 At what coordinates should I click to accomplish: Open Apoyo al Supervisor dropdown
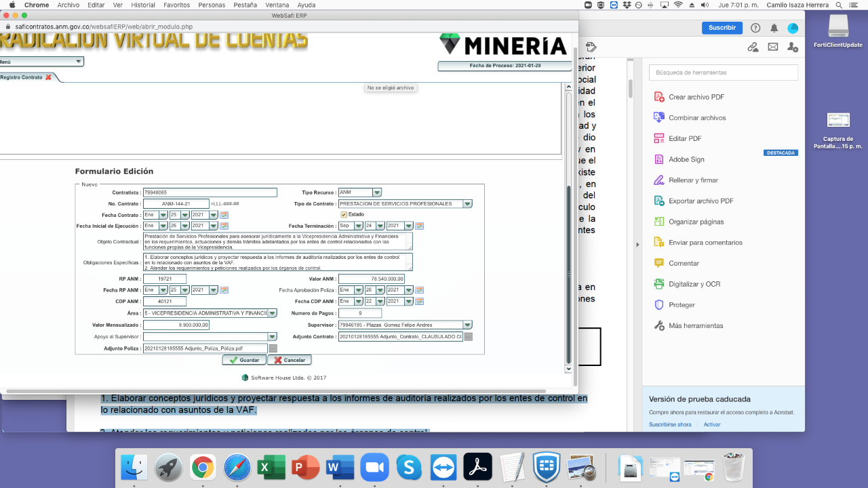210,336
